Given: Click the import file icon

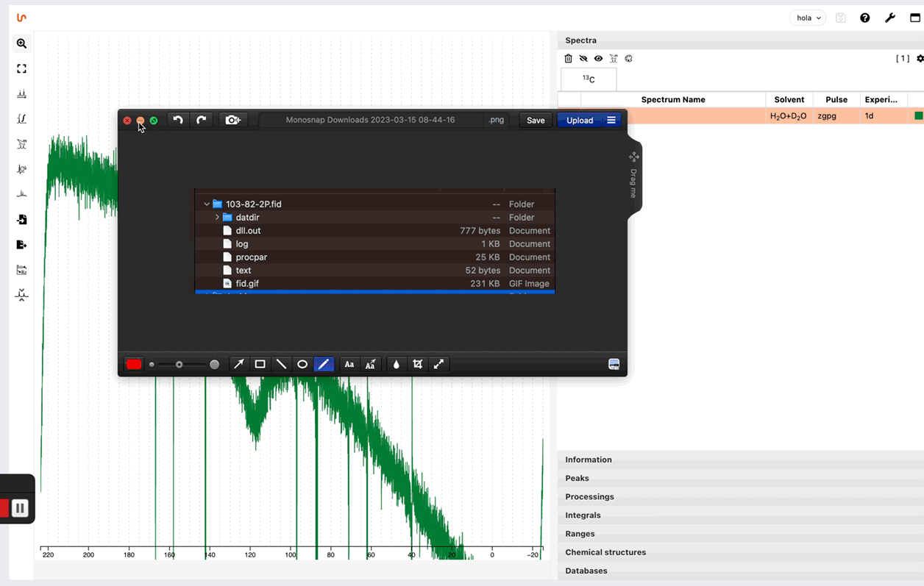Looking at the screenshot, I should tap(21, 220).
